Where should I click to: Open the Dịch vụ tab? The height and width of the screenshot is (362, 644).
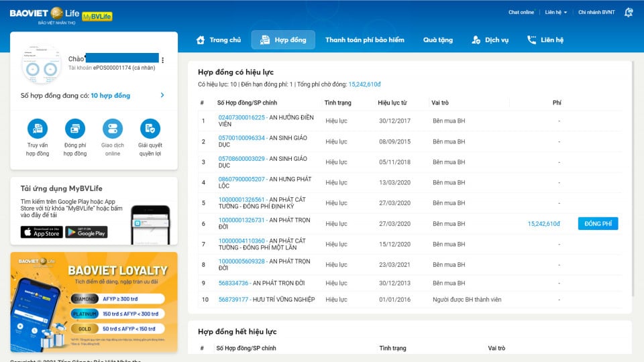tap(490, 40)
